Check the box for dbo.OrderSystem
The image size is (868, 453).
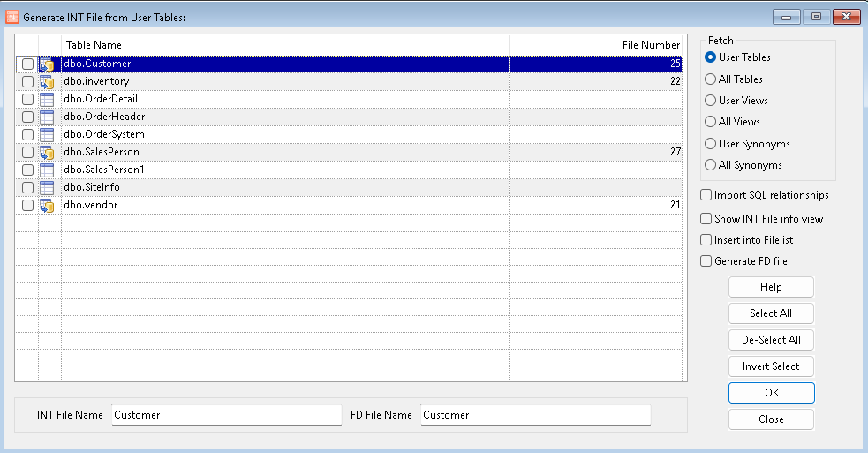(28, 134)
